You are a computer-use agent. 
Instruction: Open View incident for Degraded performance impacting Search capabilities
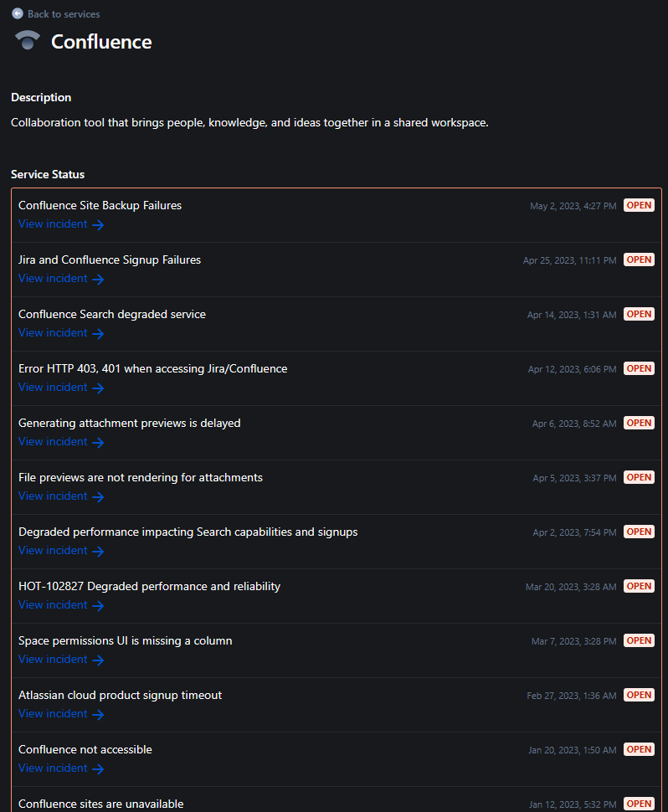pyautogui.click(x=52, y=550)
